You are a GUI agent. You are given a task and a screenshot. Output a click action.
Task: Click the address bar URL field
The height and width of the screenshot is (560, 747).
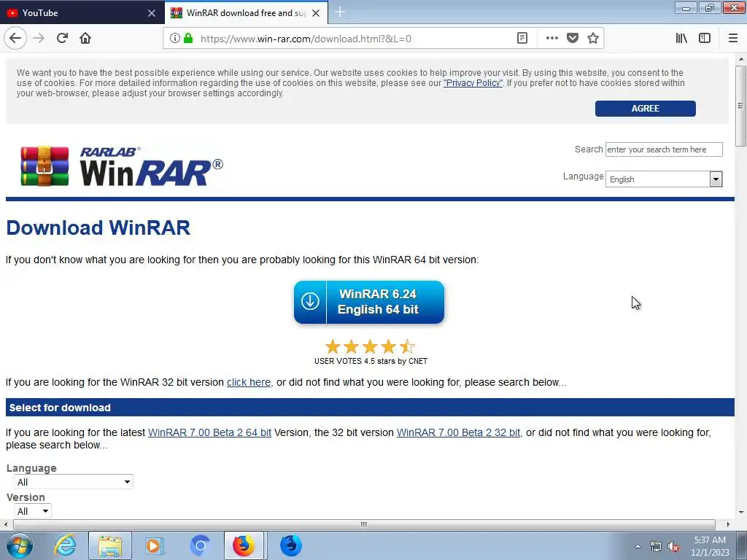[x=352, y=39]
